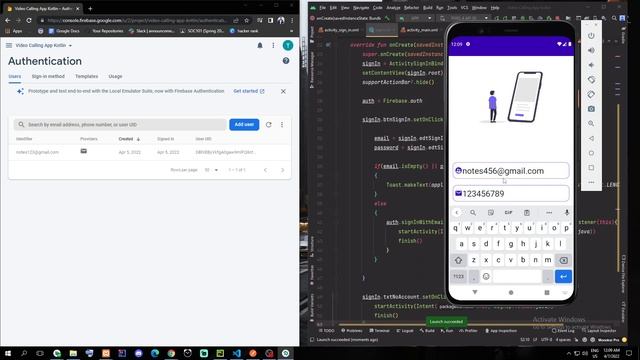The width and height of the screenshot is (640, 360).
Task: Focus the email field notes456@gmail.com
Action: point(511,171)
